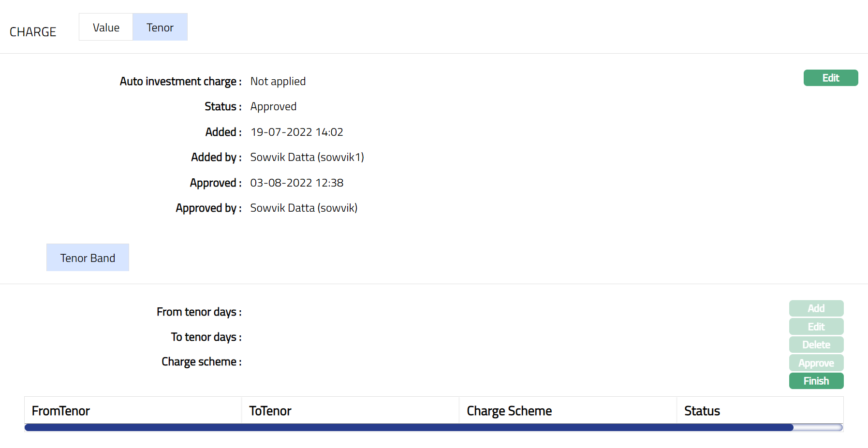Click the blue horizontal scrollbar thumb

pos(409,428)
